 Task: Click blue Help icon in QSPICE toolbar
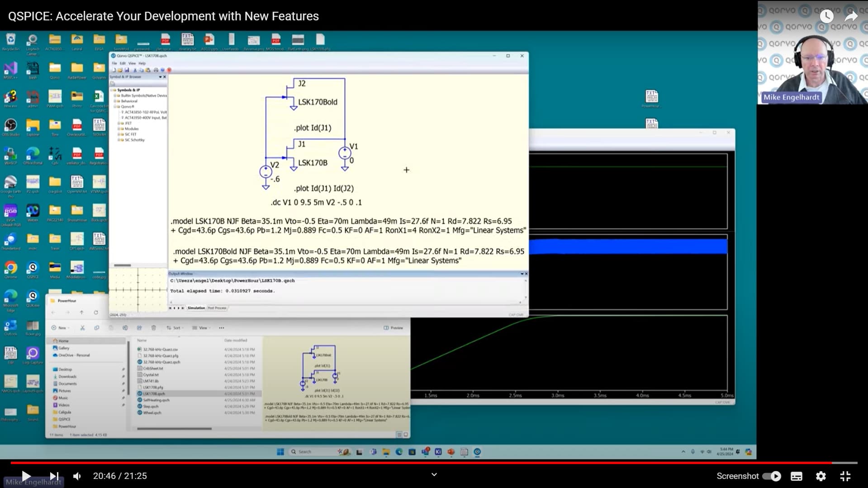click(x=162, y=70)
